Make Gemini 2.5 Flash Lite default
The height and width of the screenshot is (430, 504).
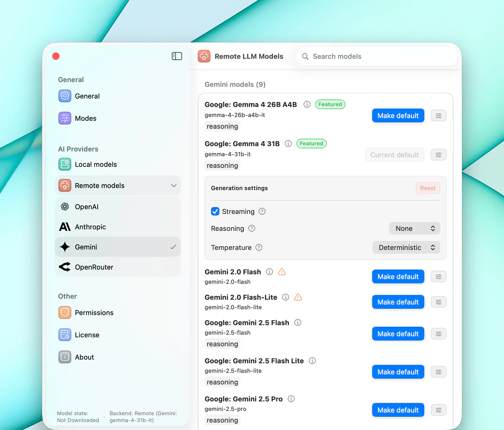pos(398,372)
